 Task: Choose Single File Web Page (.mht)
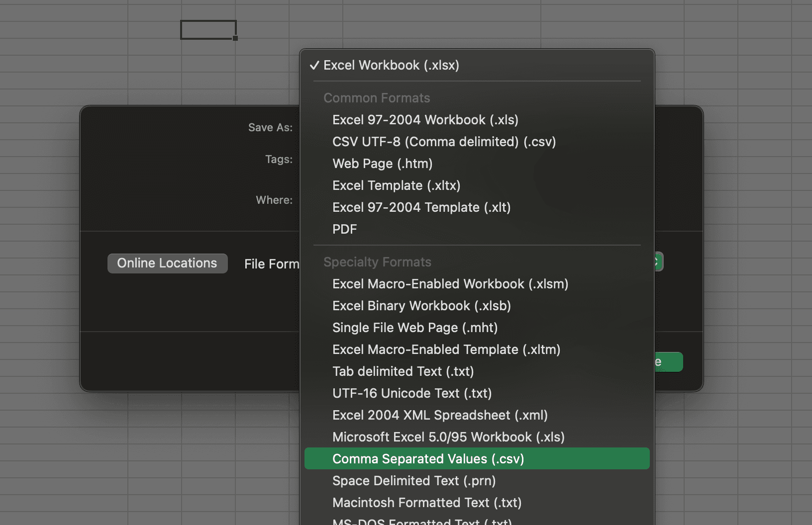477,328
